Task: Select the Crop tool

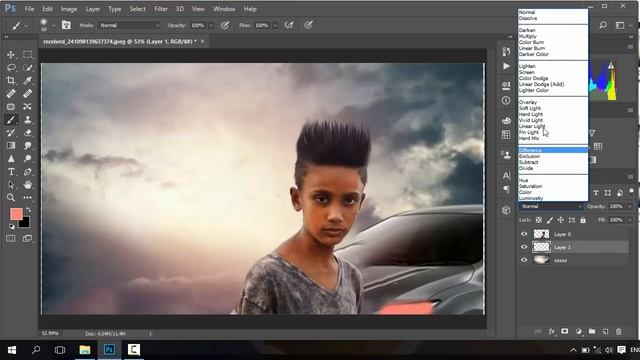Action: pyautogui.click(x=11, y=80)
